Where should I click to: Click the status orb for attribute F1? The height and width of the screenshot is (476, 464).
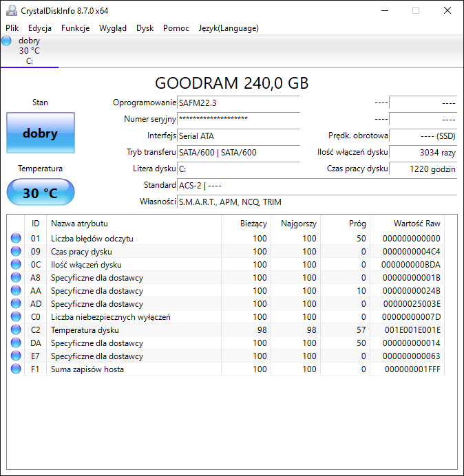click(16, 369)
